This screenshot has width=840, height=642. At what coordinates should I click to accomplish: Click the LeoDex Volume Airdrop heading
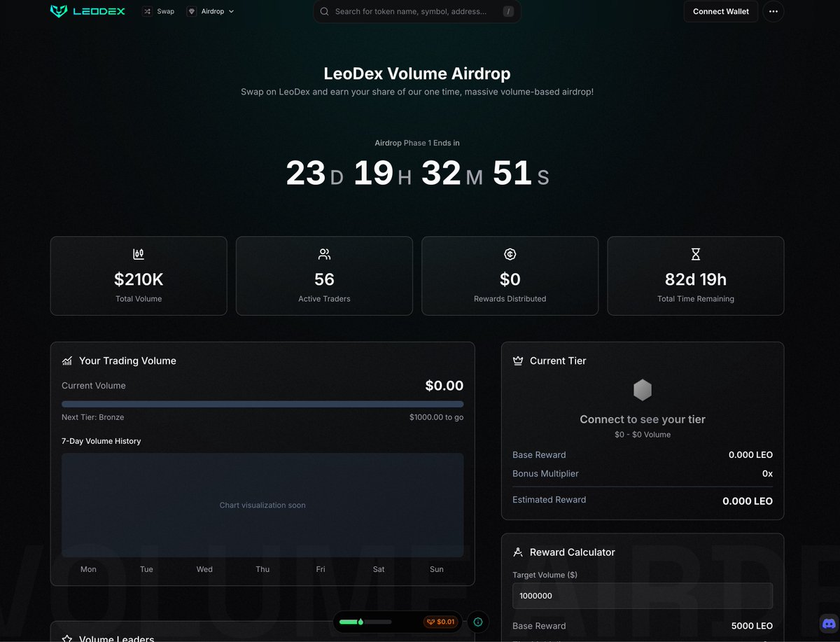coord(417,74)
